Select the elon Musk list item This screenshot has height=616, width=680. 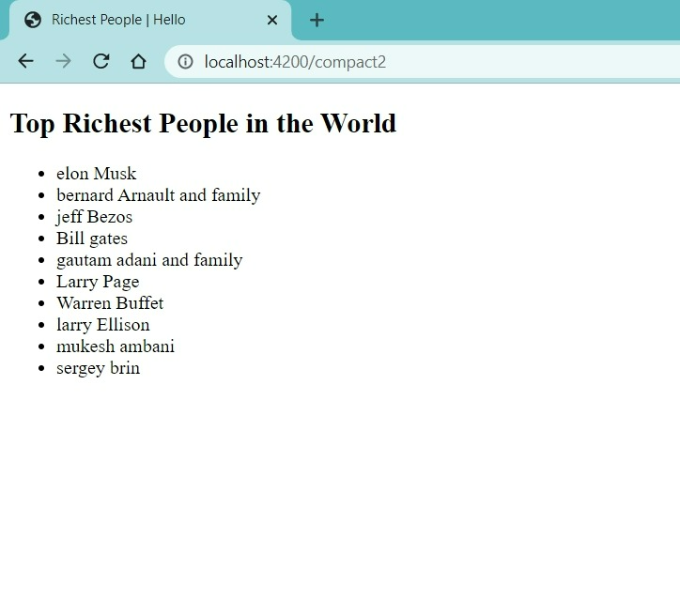[x=97, y=174]
